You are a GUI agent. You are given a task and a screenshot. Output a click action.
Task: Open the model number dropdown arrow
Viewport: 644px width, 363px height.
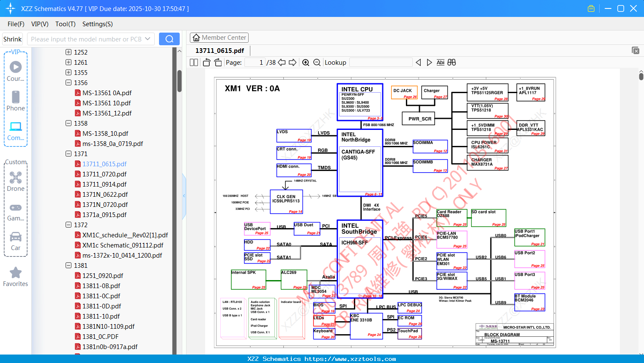tap(148, 39)
